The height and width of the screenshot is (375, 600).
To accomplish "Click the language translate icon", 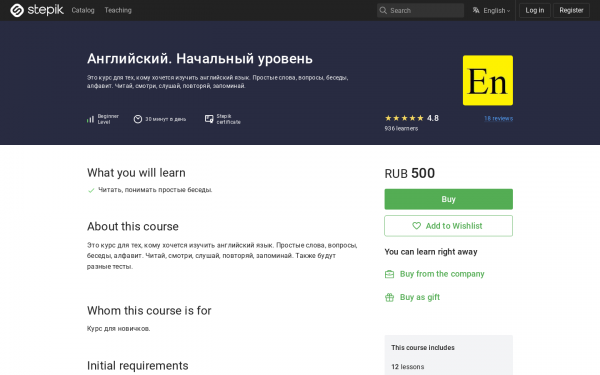I will click(x=476, y=10).
